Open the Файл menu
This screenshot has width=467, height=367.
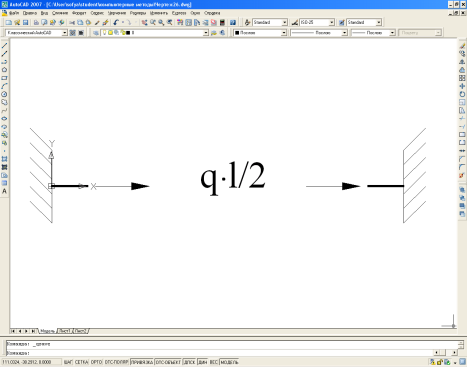coord(14,13)
